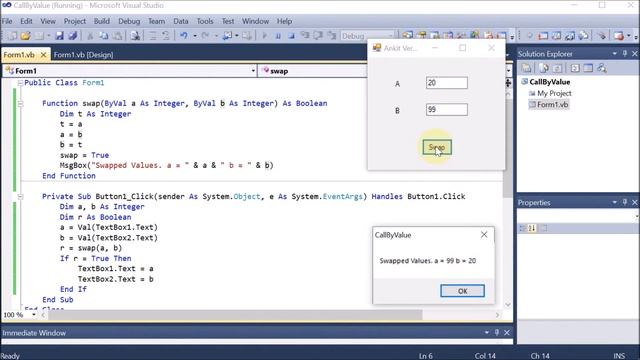This screenshot has width=640, height=360.
Task: Click the code editor horizontal scrollbar
Action: [x=235, y=315]
